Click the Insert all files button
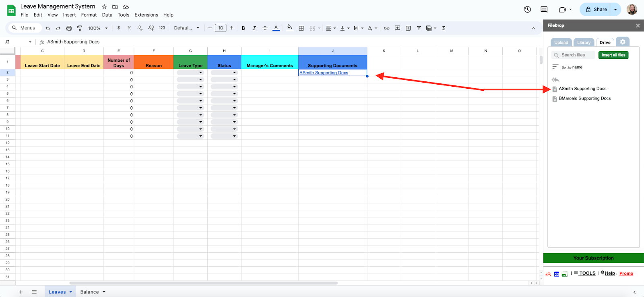Screen dimensions: 644x297 pyautogui.click(x=613, y=55)
